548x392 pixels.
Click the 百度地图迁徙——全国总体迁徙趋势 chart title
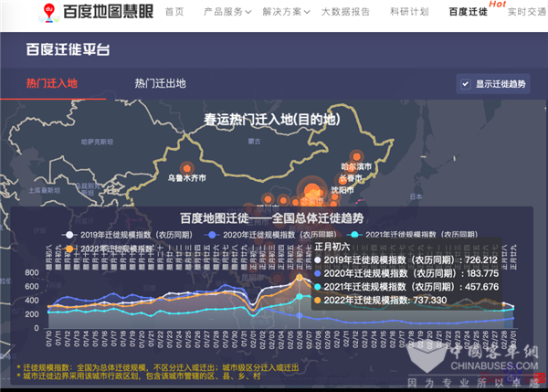coord(272,218)
